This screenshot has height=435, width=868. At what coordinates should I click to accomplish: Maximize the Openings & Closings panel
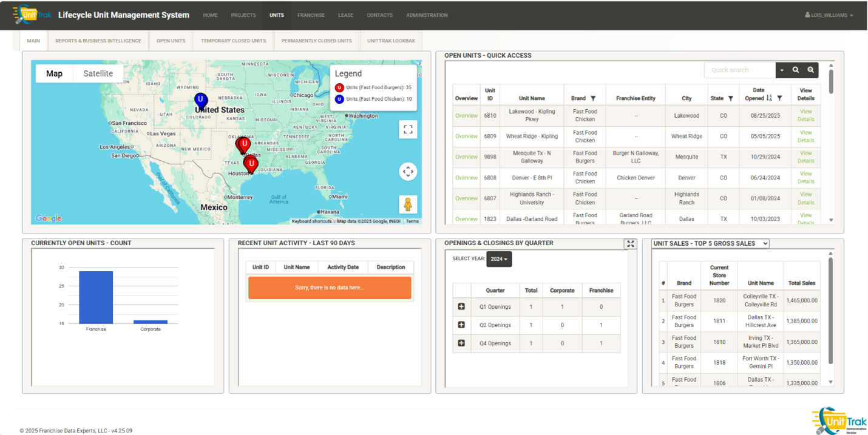631,244
